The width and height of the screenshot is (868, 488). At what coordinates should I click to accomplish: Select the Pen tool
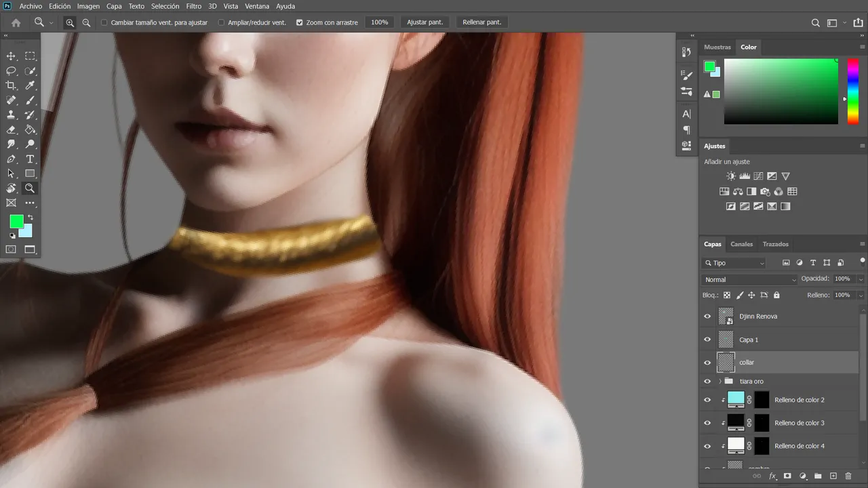11,159
